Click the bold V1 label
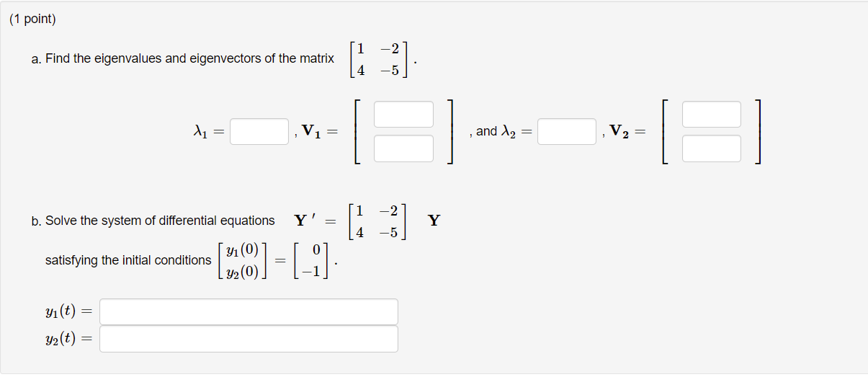868x377 pixels. tap(314, 131)
